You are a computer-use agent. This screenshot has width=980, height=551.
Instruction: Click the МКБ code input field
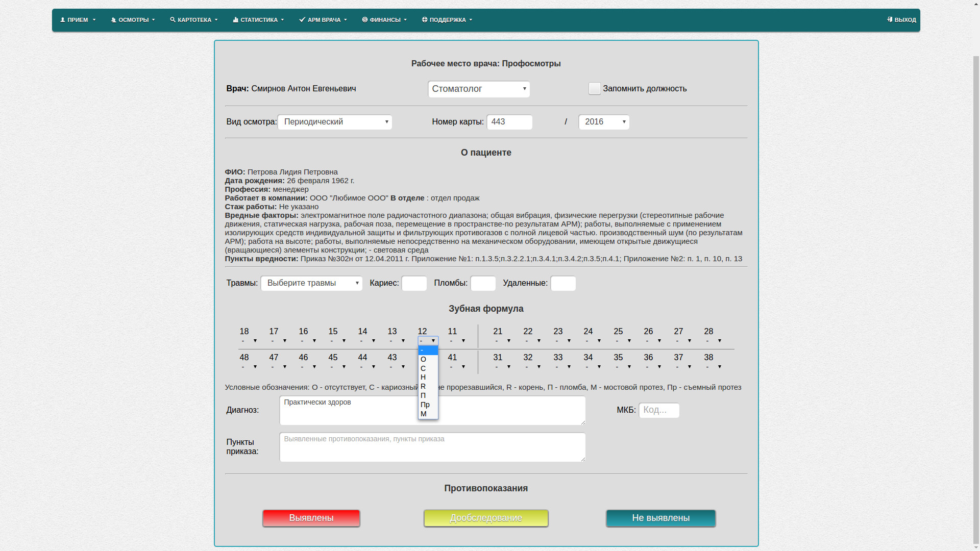pyautogui.click(x=659, y=411)
